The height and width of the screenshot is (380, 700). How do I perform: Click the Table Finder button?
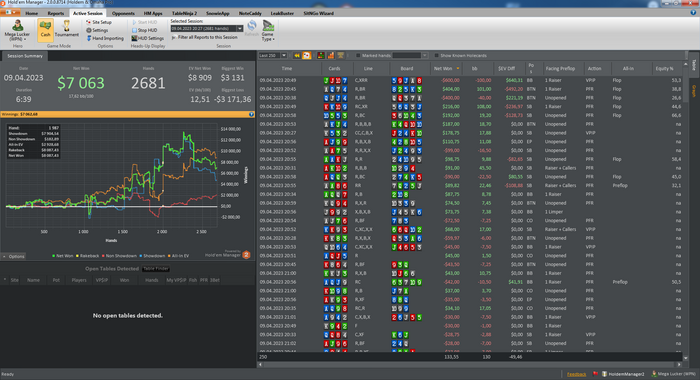click(x=156, y=269)
